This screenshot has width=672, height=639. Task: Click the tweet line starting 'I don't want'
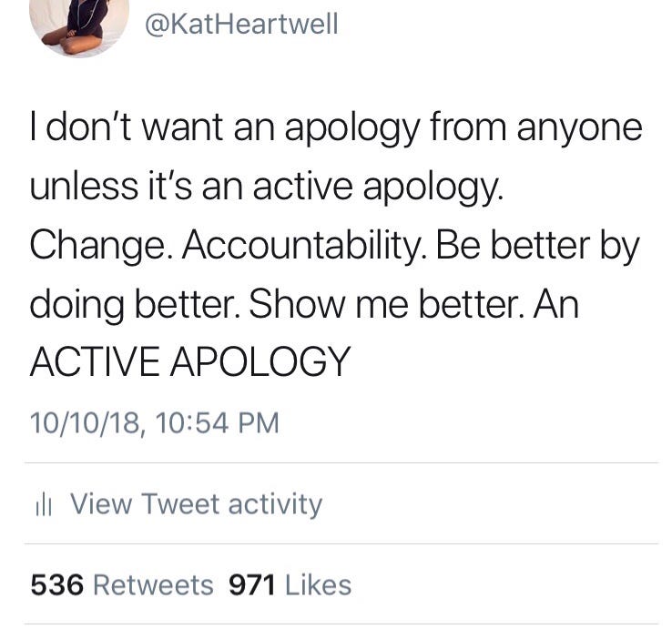click(336, 128)
